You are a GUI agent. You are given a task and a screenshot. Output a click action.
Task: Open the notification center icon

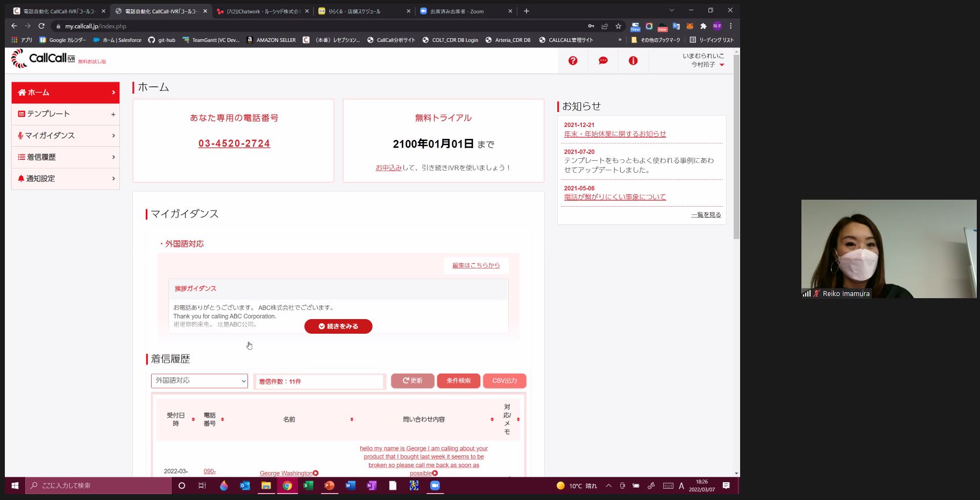click(x=726, y=485)
